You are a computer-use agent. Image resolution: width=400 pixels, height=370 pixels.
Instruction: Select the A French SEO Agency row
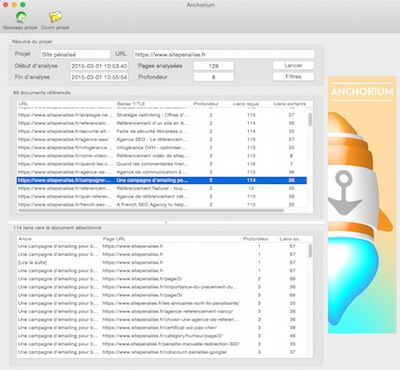[x=162, y=204]
